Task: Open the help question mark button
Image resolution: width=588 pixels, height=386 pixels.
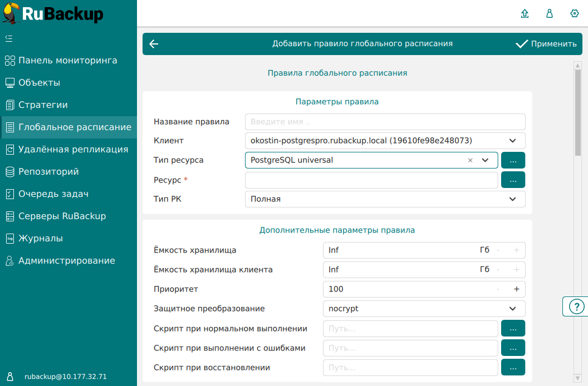Action: pos(575,306)
